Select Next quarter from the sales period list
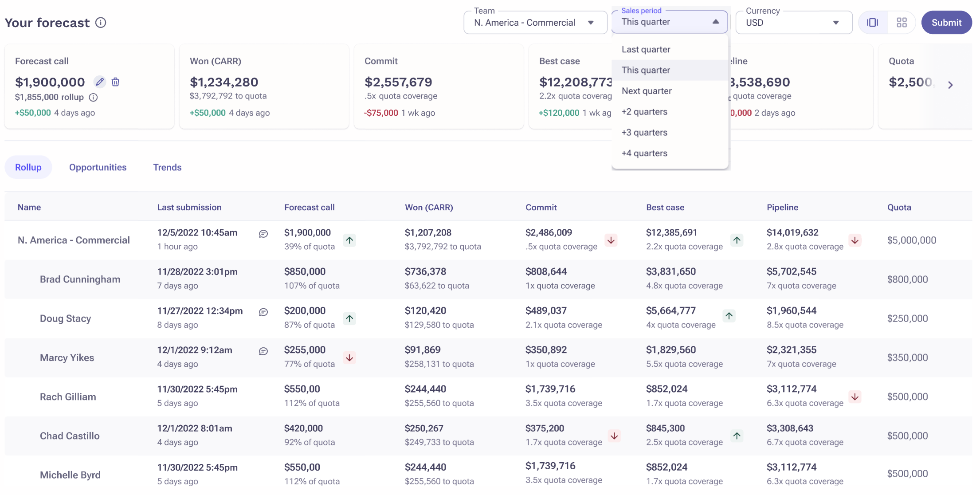 [x=647, y=91]
